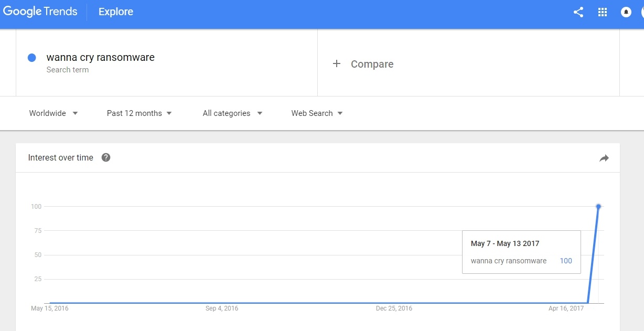Viewport: 644px width, 331px height.
Task: Click the tooltip value 100
Action: [x=566, y=261]
